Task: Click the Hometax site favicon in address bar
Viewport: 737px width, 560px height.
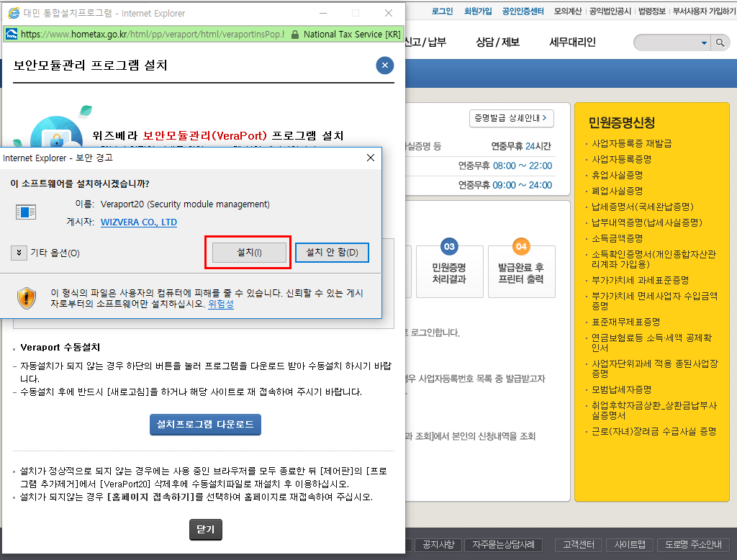Action: [x=12, y=35]
